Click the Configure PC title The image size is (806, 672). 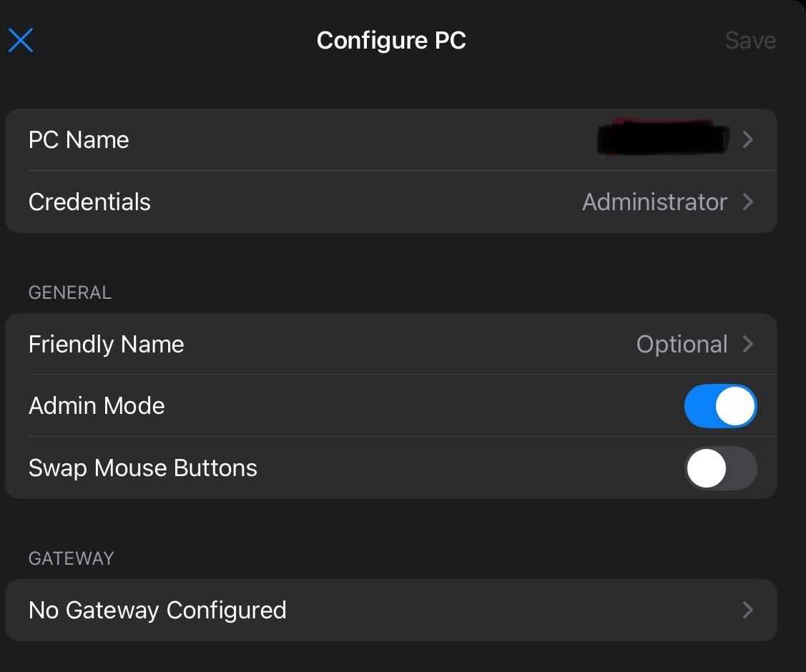coord(391,40)
